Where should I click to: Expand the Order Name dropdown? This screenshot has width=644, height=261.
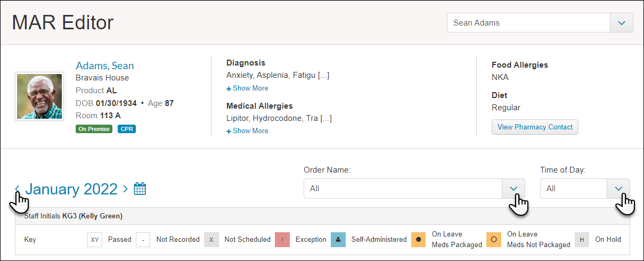point(513,189)
